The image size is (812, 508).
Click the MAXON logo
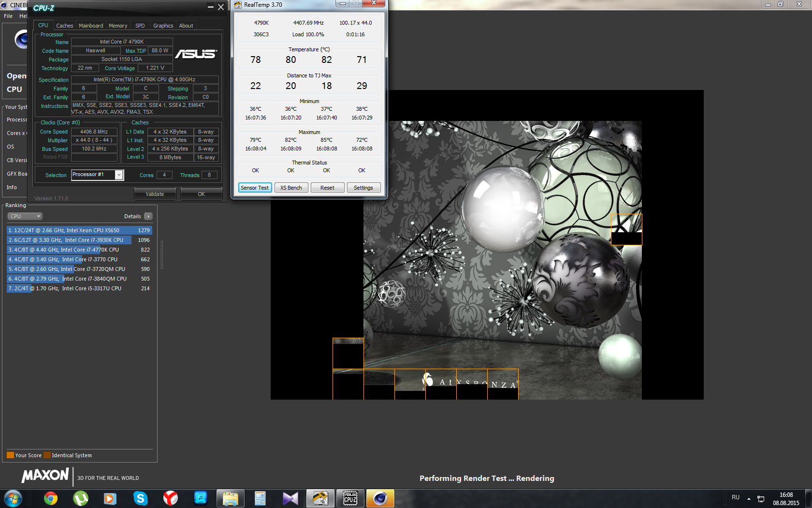click(x=45, y=476)
